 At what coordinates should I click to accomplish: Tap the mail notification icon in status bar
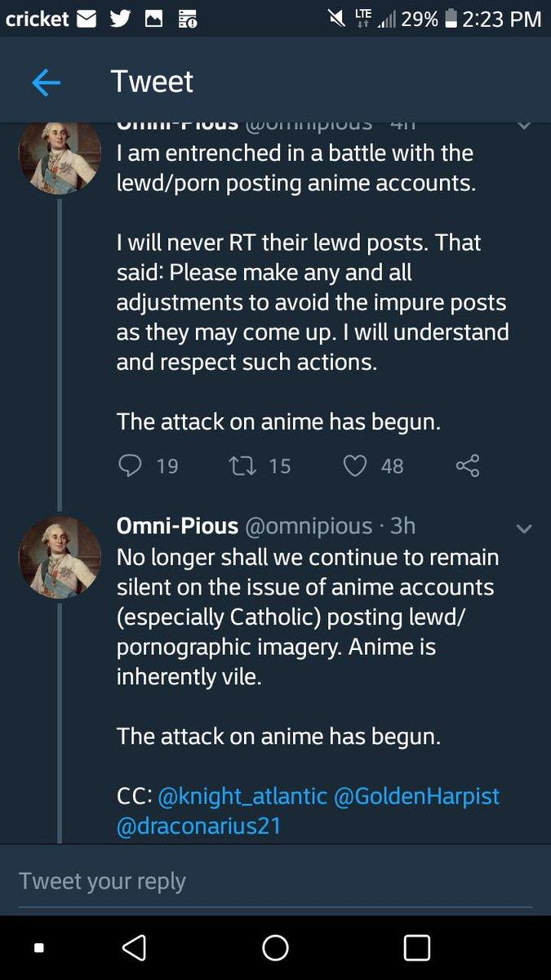(x=87, y=19)
